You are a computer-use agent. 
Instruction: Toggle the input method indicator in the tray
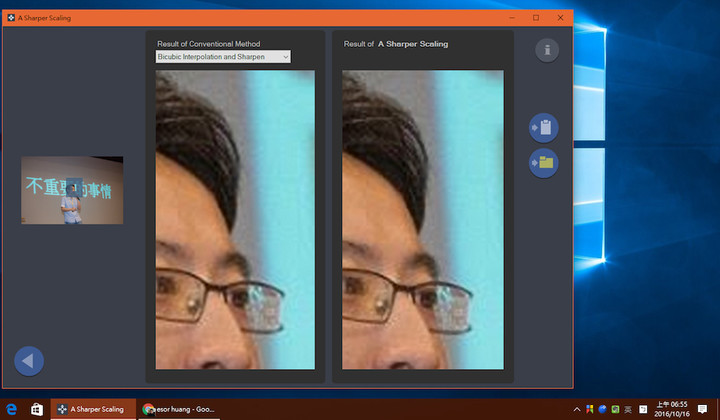tap(628, 409)
